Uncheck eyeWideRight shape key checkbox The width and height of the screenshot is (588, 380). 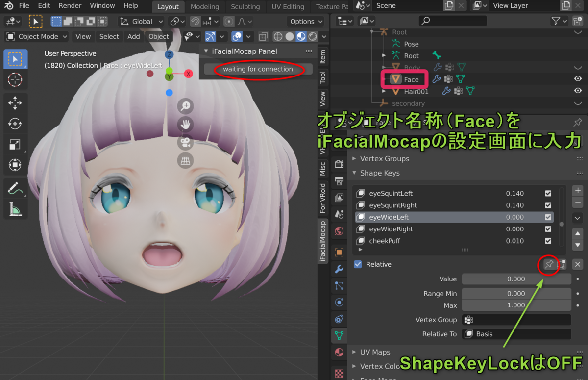point(548,229)
